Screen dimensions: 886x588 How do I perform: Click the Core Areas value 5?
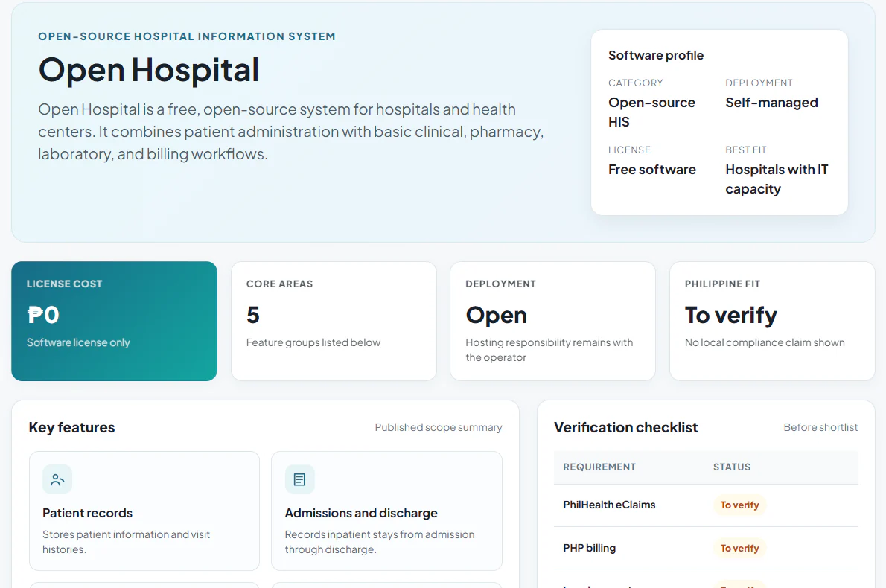[x=252, y=315]
